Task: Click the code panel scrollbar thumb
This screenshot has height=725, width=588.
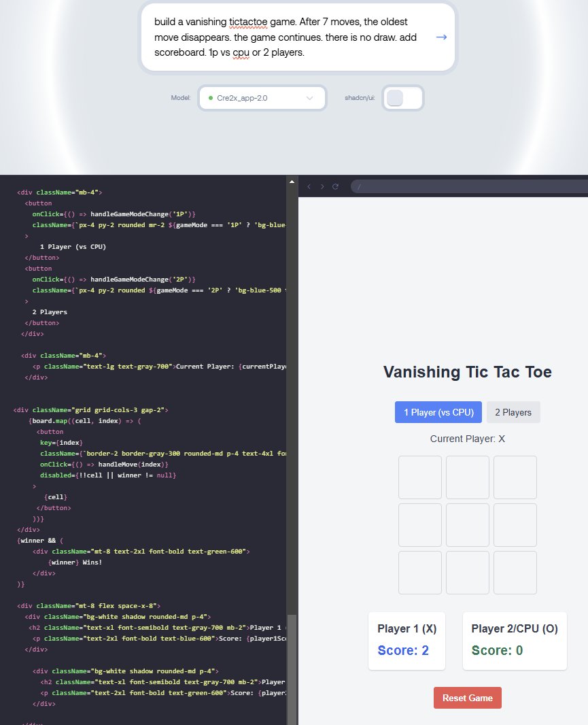Action: point(292,669)
